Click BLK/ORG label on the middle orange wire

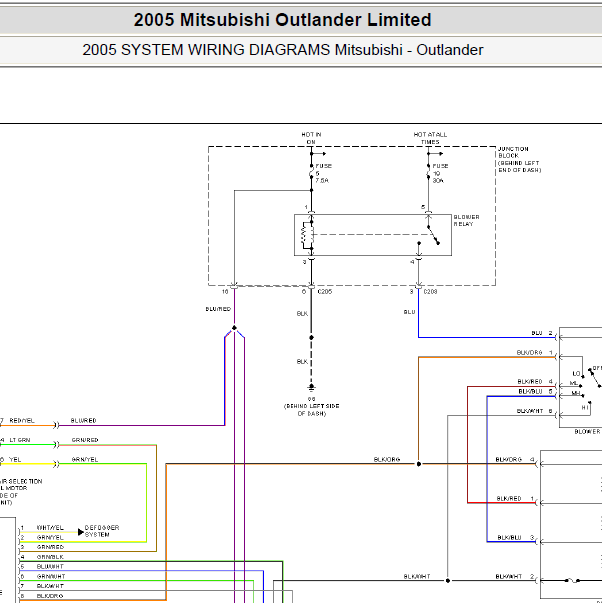pos(387,459)
